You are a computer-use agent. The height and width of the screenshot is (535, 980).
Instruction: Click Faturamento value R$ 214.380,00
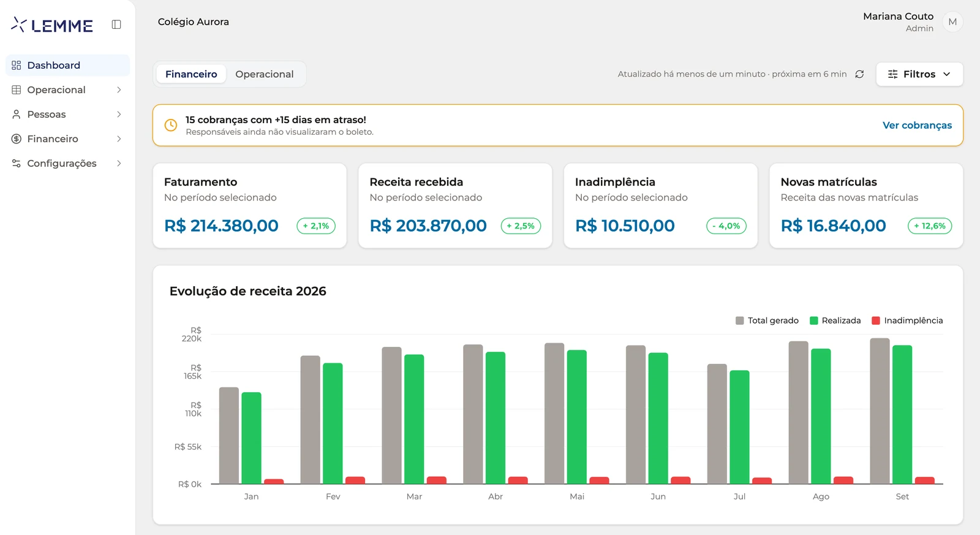click(x=221, y=226)
